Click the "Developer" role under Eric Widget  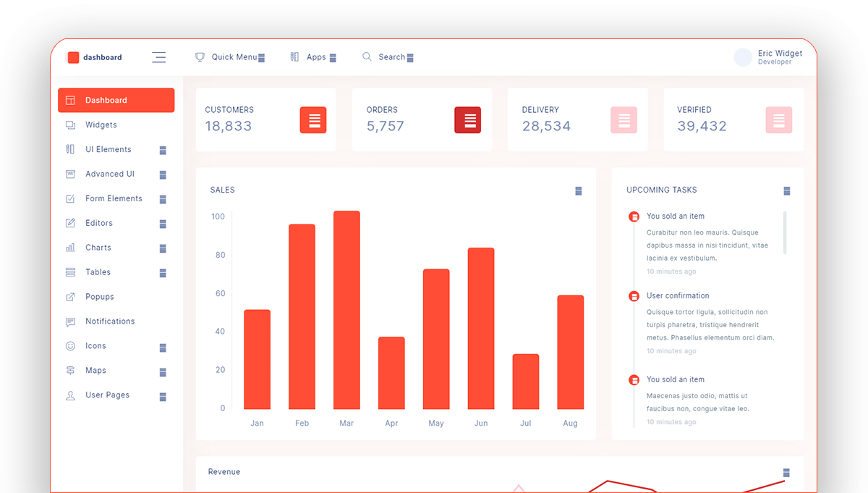pyautogui.click(x=775, y=62)
